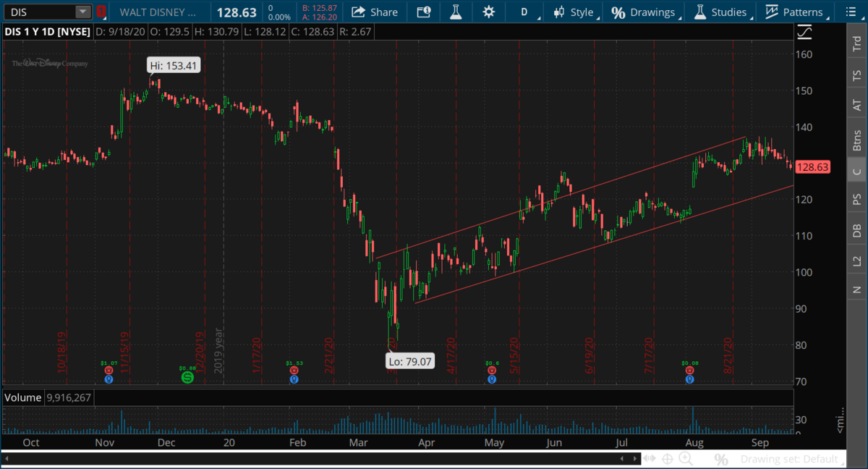Click the blue conference call icon under $0.6
Viewport: 868px width, 469px height.
(x=492, y=379)
